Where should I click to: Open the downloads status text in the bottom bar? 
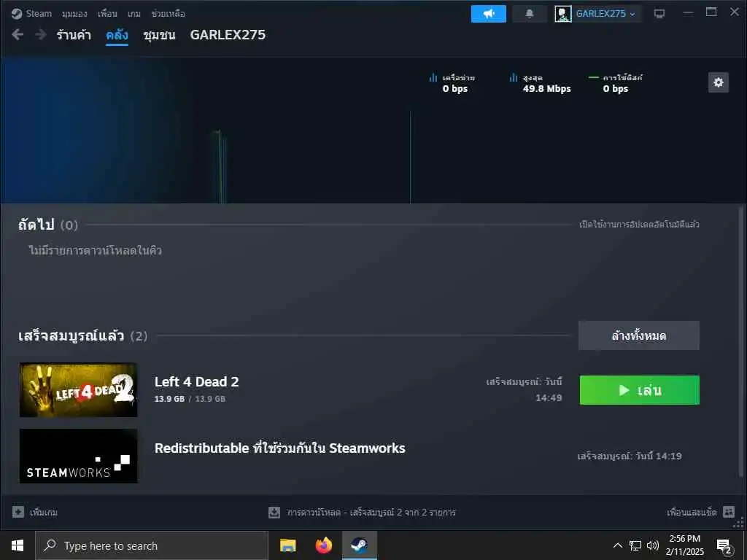point(371,513)
